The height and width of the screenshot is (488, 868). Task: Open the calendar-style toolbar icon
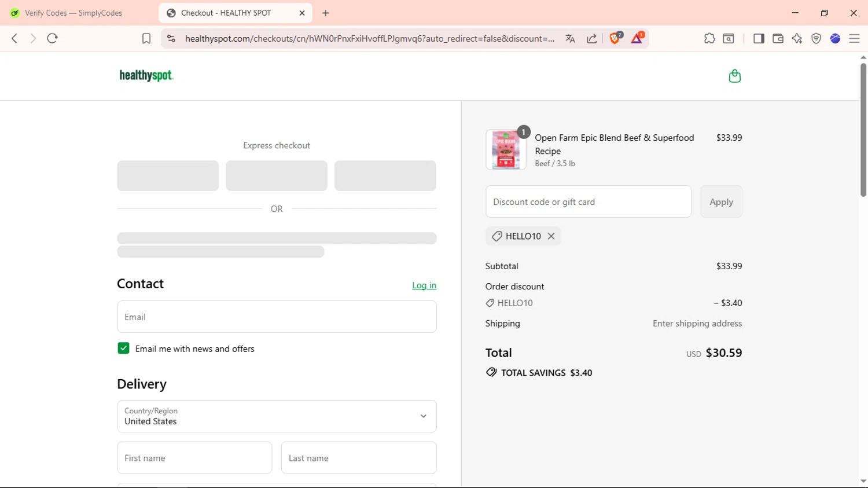(x=729, y=38)
